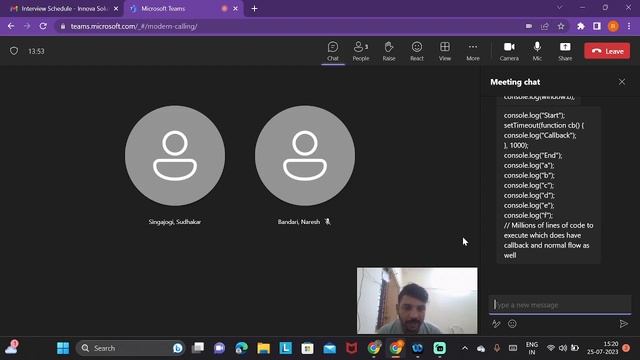The height and width of the screenshot is (360, 640).
Task: Click the self-view camera video tile
Action: [417, 300]
